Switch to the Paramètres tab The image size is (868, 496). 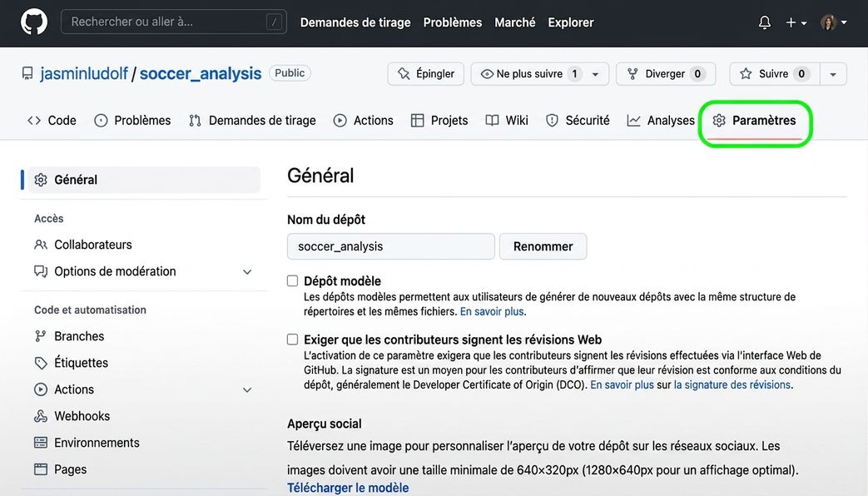tap(755, 120)
